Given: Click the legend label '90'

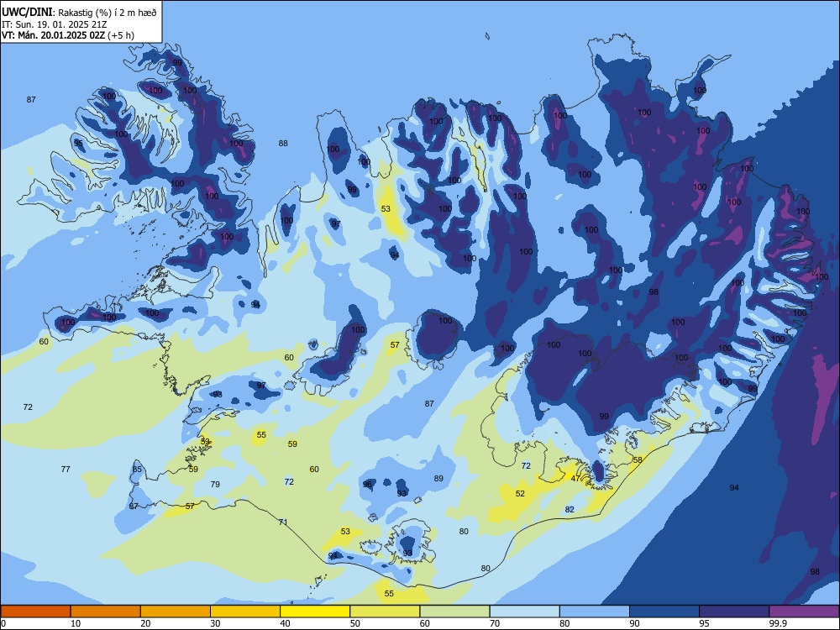Looking at the screenshot, I should point(634,623).
